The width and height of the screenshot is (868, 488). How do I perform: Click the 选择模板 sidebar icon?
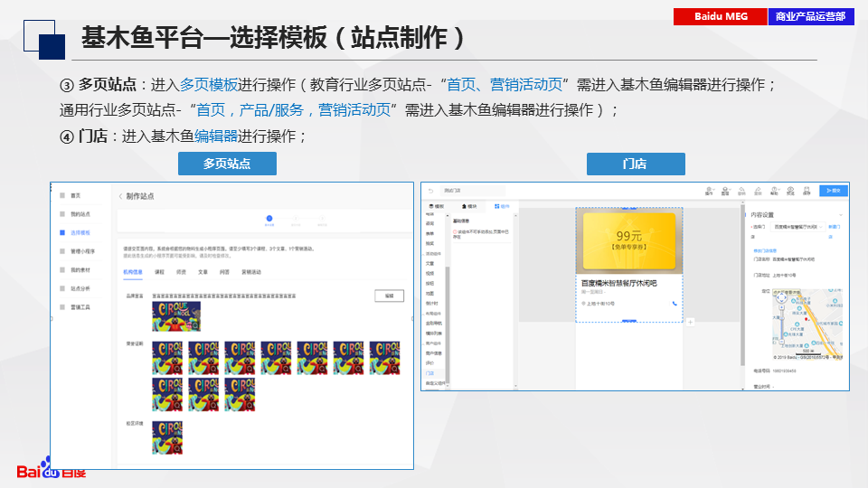click(x=62, y=232)
